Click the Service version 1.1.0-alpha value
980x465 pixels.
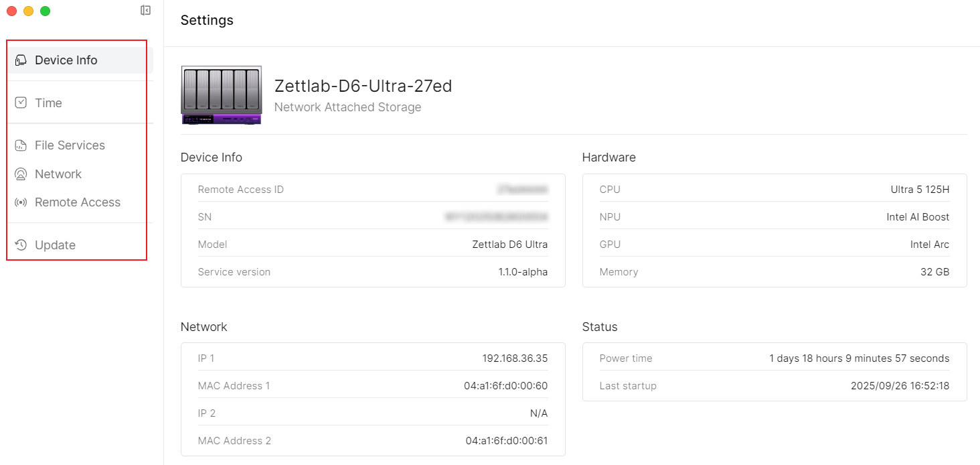(518, 272)
